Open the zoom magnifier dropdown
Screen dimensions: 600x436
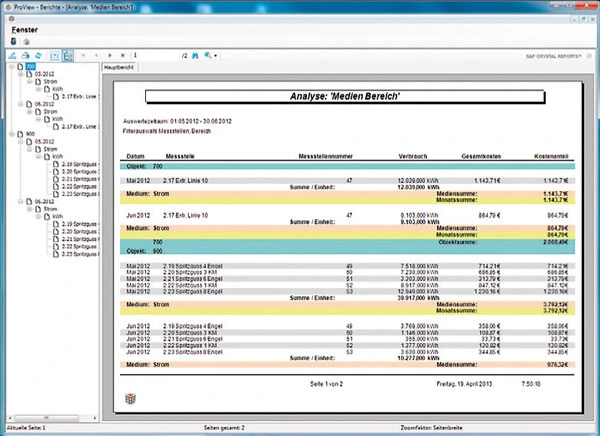tap(208, 57)
